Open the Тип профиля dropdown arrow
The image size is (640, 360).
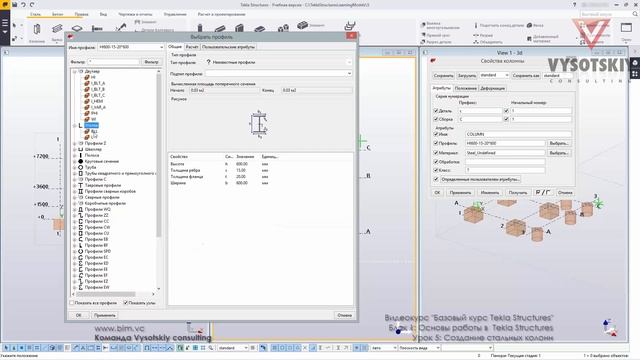pos(349,62)
